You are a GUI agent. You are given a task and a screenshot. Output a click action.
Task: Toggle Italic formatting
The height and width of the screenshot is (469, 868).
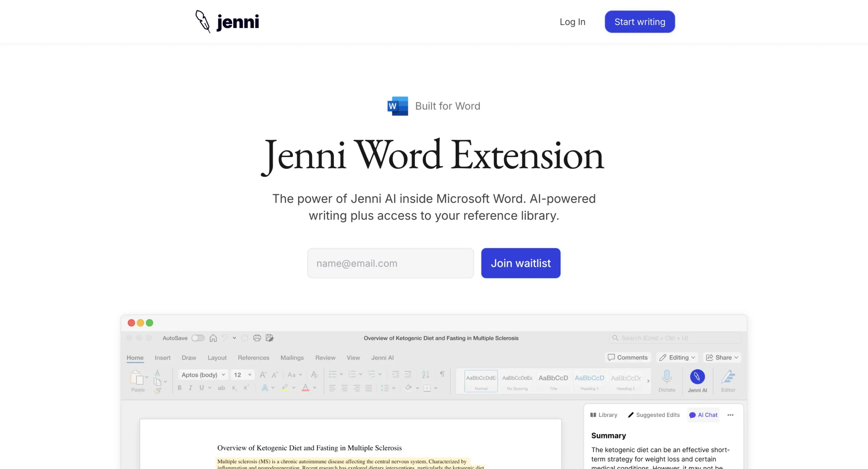pyautogui.click(x=191, y=388)
